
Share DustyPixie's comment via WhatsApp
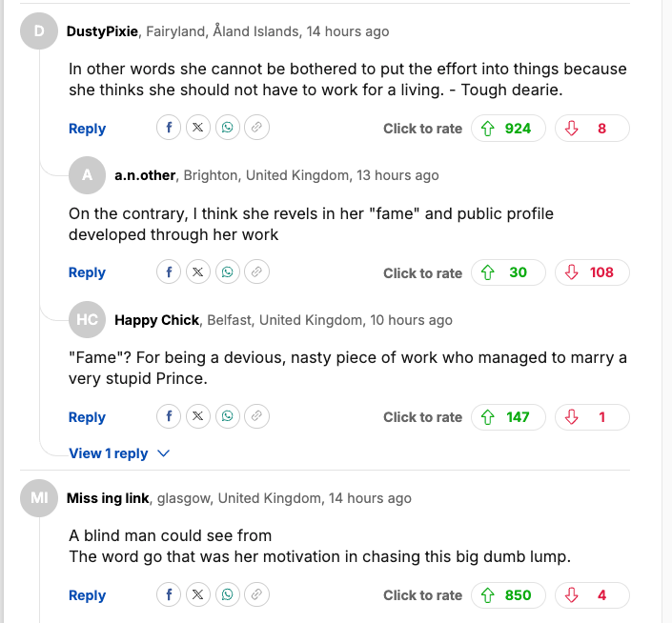click(x=227, y=129)
